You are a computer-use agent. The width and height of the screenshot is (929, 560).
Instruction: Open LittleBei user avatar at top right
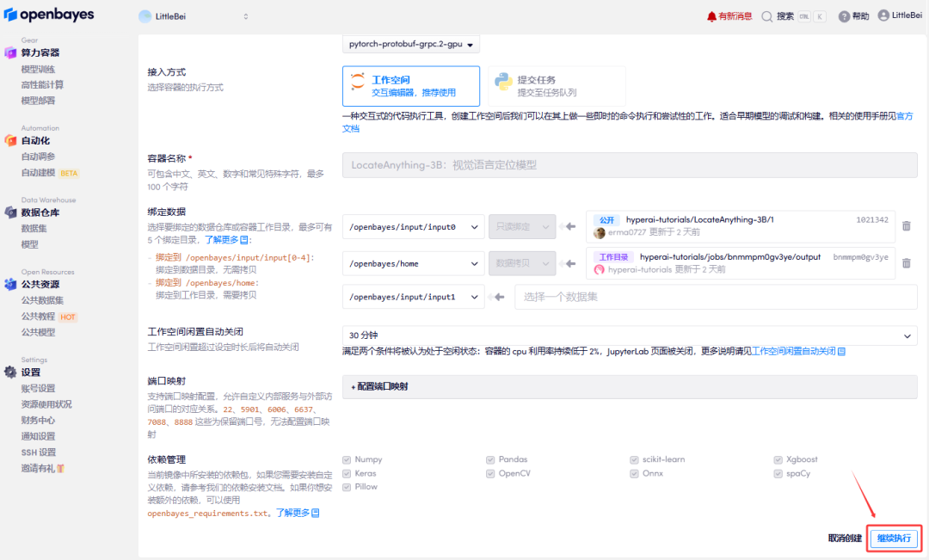[883, 15]
